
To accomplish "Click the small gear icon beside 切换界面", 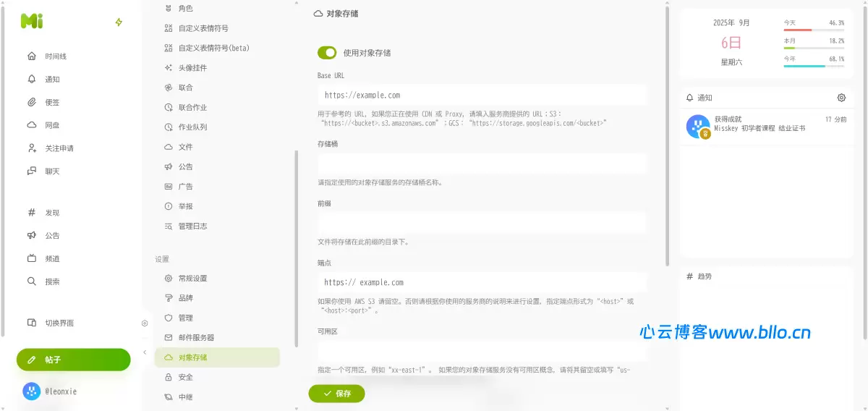I will tap(145, 323).
